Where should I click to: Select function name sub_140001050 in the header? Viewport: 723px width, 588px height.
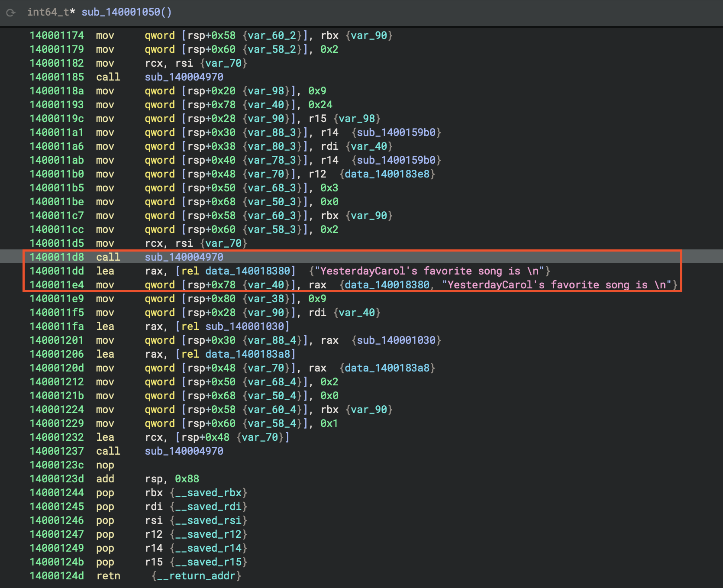pos(121,12)
